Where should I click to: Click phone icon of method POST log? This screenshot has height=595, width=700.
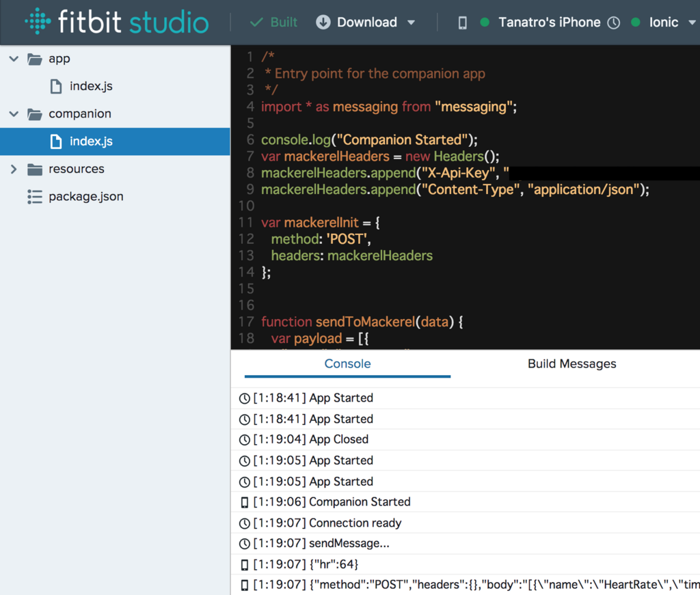(x=244, y=585)
